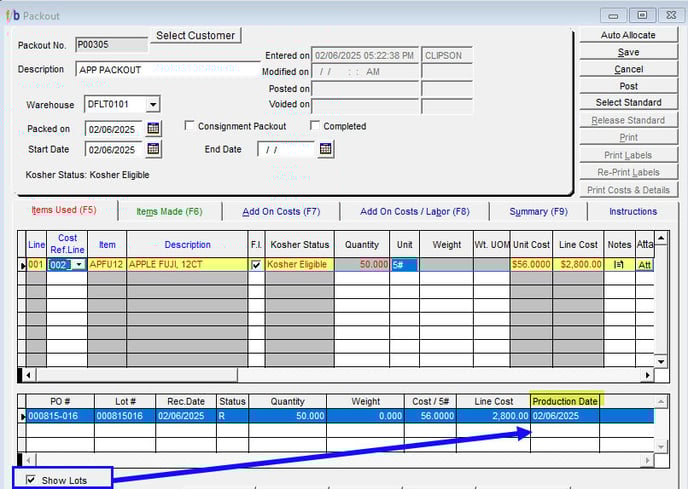Expand the Warehouse dropdown

tap(152, 104)
